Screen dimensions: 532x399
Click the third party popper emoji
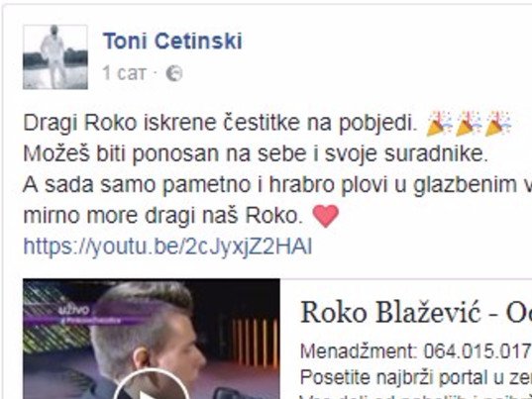pyautogui.click(x=498, y=124)
